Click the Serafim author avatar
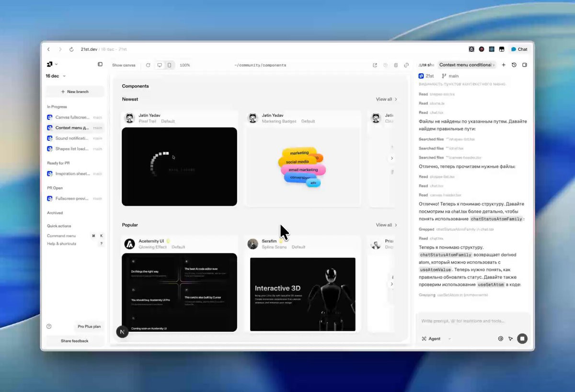The height and width of the screenshot is (392, 575). pos(253,244)
